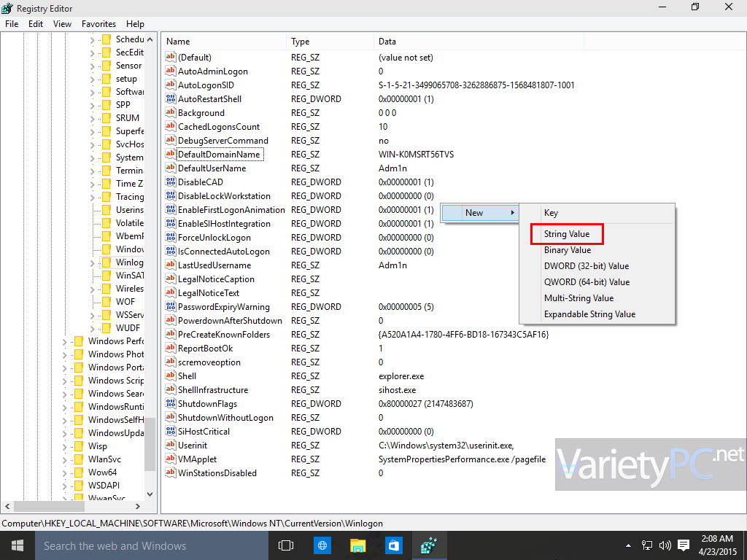Open the Favorites menu
This screenshot has height=560, width=747.
click(x=98, y=23)
